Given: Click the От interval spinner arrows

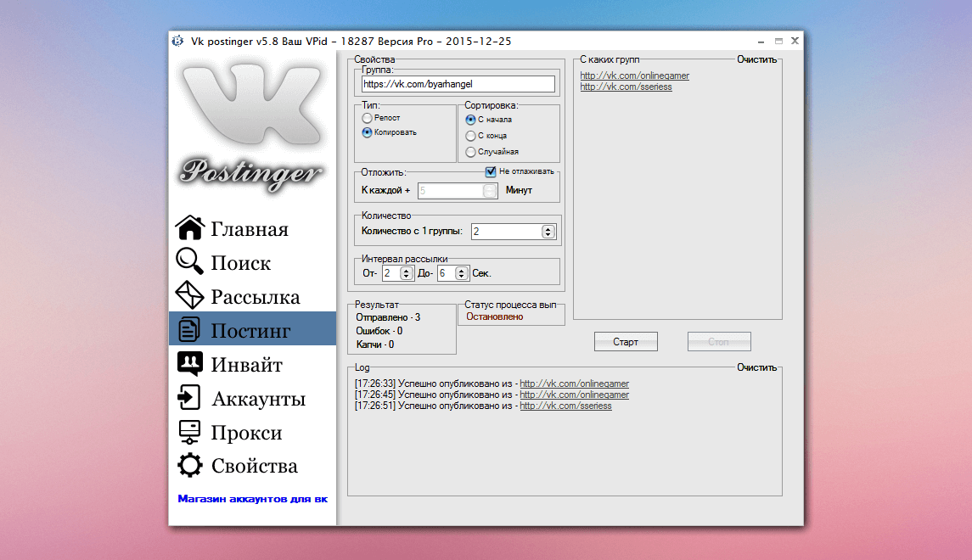Looking at the screenshot, I should (x=407, y=273).
